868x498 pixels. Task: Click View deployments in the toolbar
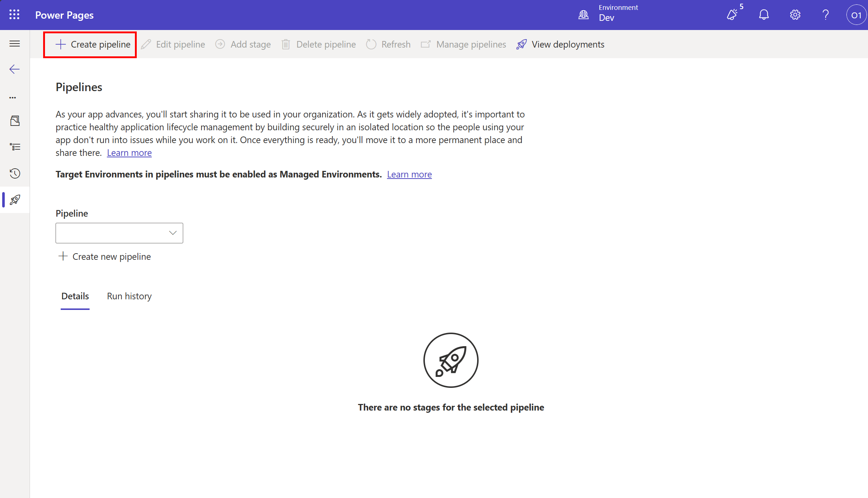561,45
